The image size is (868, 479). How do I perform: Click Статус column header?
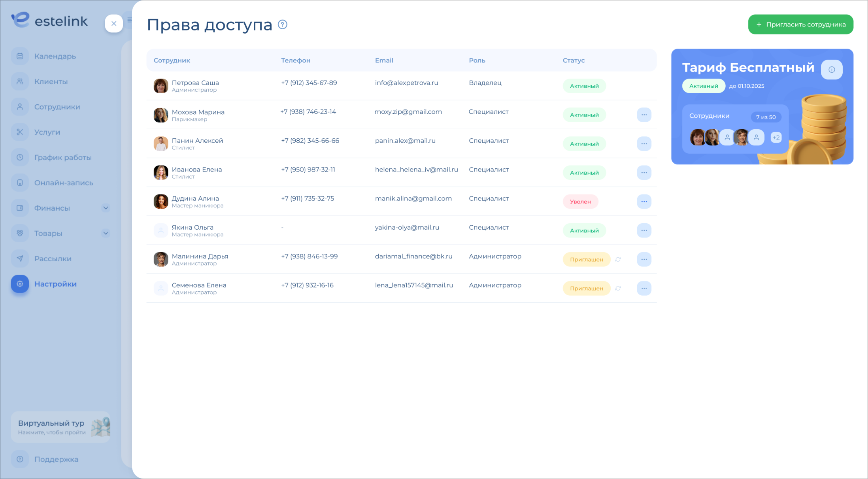[574, 60]
